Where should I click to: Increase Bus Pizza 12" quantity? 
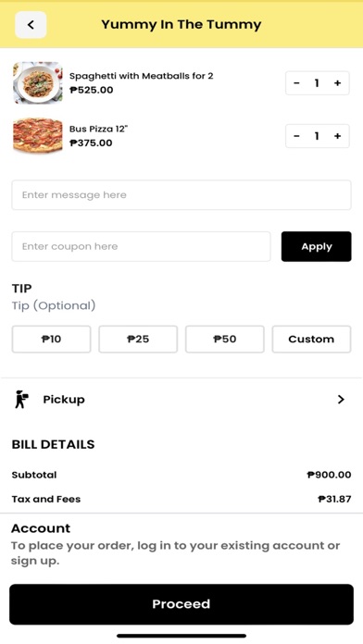(x=337, y=136)
